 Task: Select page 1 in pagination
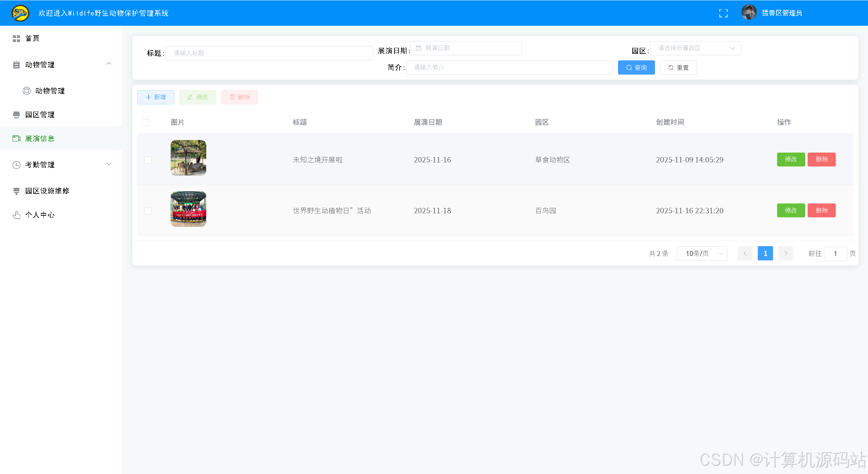765,253
